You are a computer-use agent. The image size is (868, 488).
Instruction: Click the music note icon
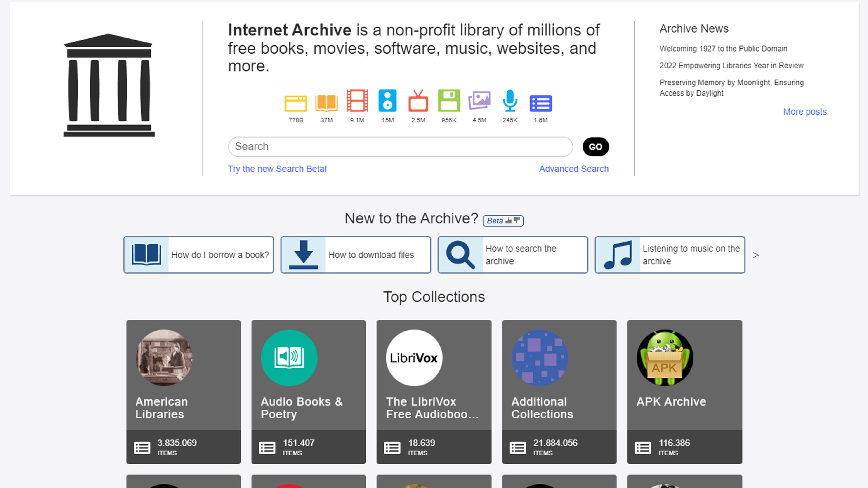tap(618, 255)
